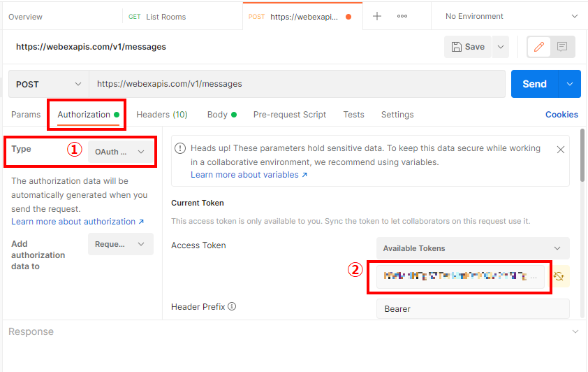
Task: Open the Headers (10) tab
Action: point(162,115)
